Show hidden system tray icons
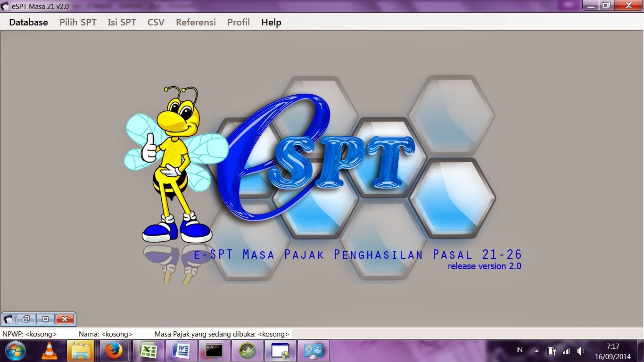 point(537,351)
